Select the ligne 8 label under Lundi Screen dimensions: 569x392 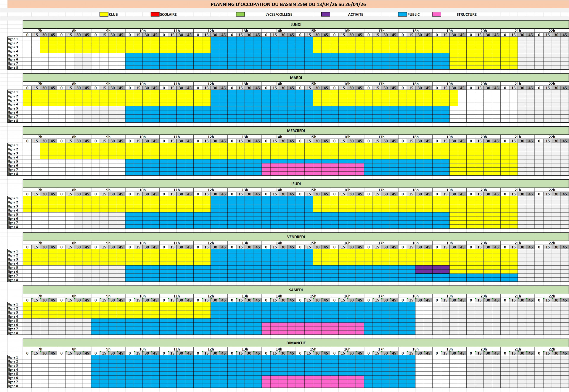point(13,68)
